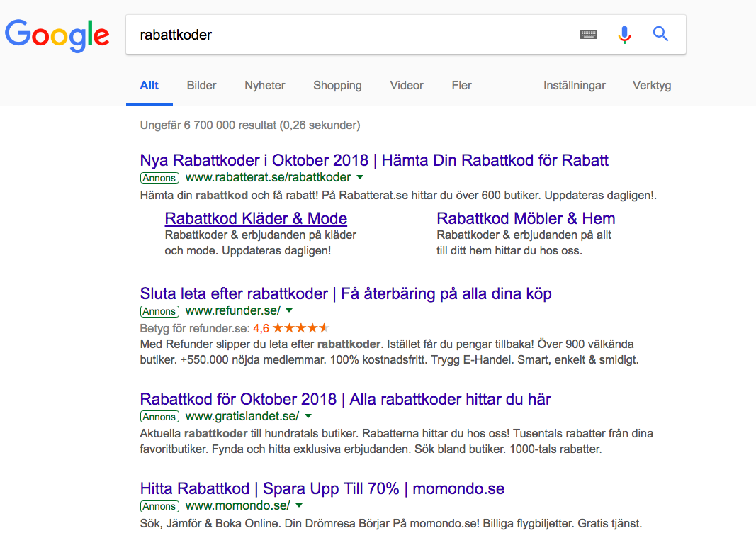
Task: Expand arrow next to www.momondo.se/
Action: click(299, 505)
